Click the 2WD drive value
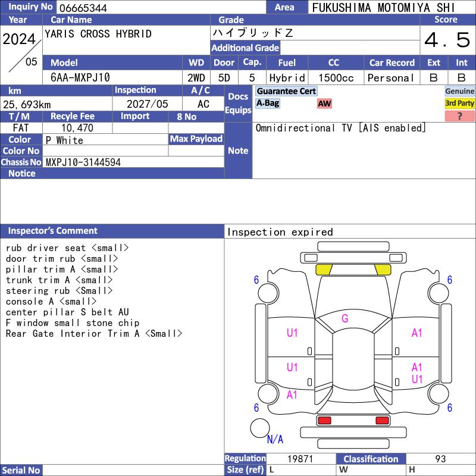The width and height of the screenshot is (476, 476). pos(196,78)
